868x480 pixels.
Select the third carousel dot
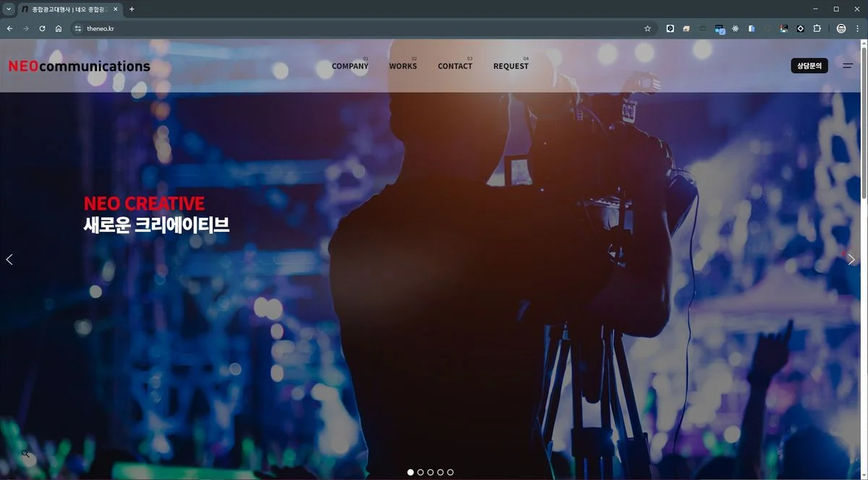(430, 471)
